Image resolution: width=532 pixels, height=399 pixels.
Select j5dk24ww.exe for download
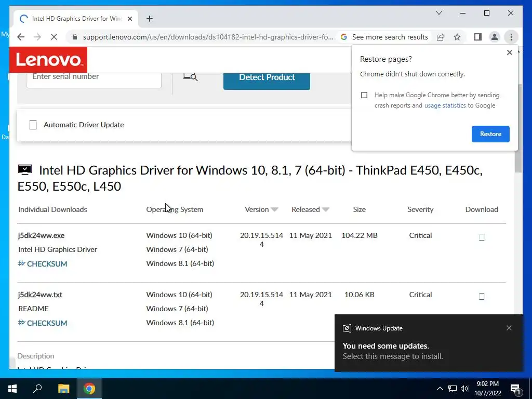pyautogui.click(x=482, y=237)
